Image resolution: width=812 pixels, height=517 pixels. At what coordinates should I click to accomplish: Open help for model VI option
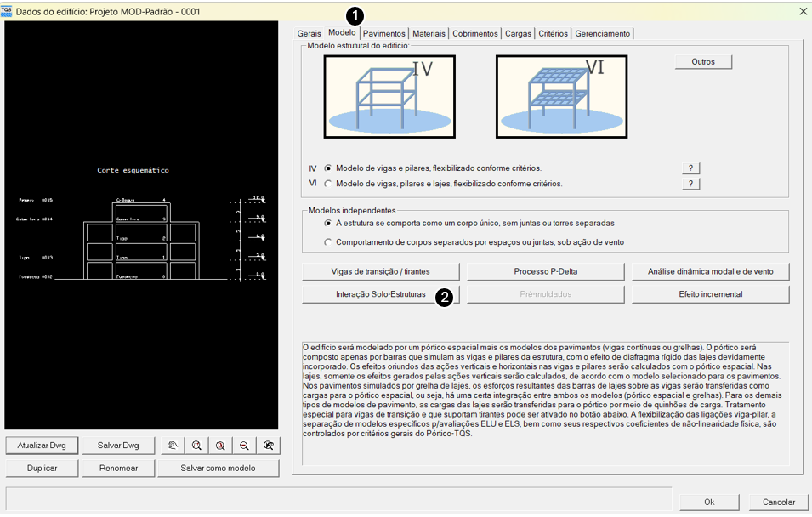click(690, 184)
